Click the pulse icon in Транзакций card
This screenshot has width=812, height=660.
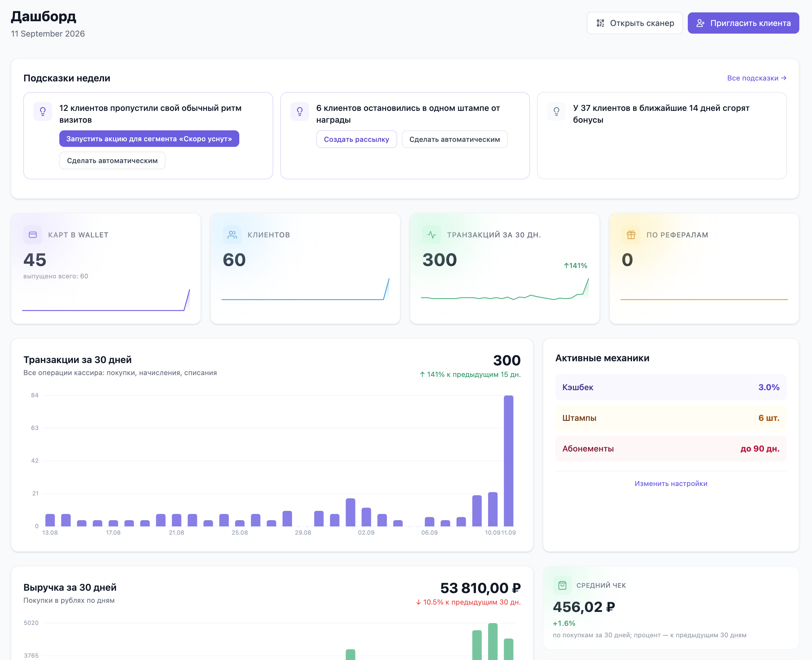pyautogui.click(x=432, y=234)
